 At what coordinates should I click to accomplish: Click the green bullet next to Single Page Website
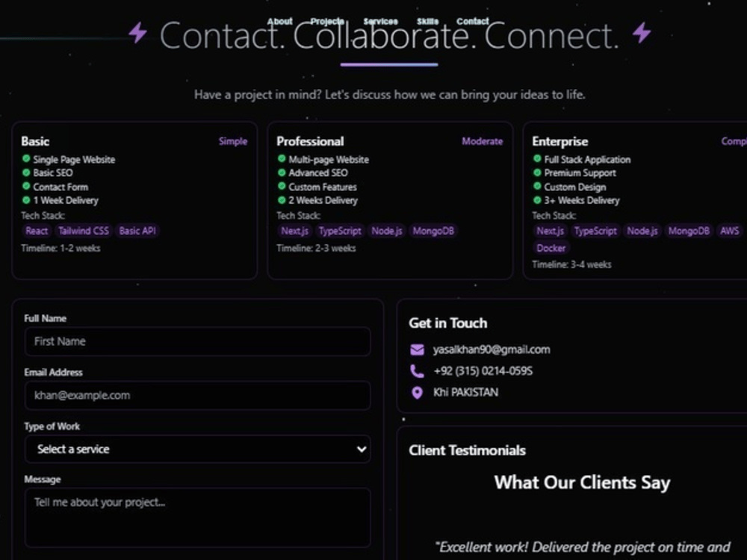pos(26,158)
